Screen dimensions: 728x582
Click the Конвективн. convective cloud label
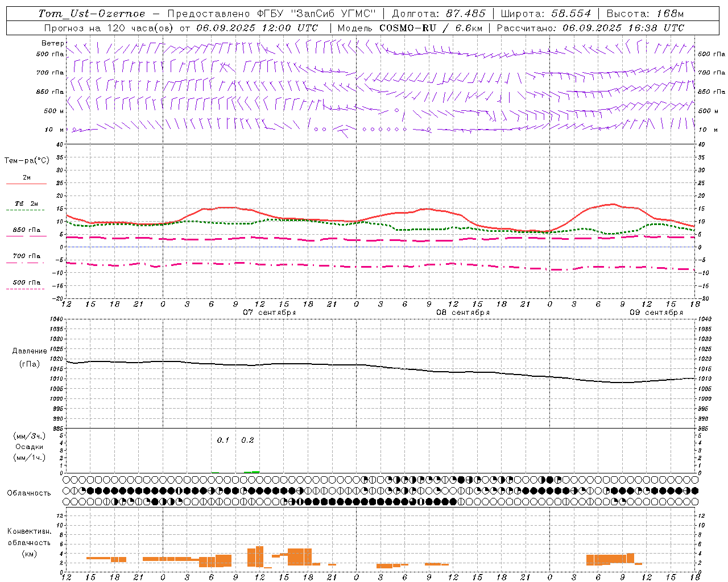[30, 531]
